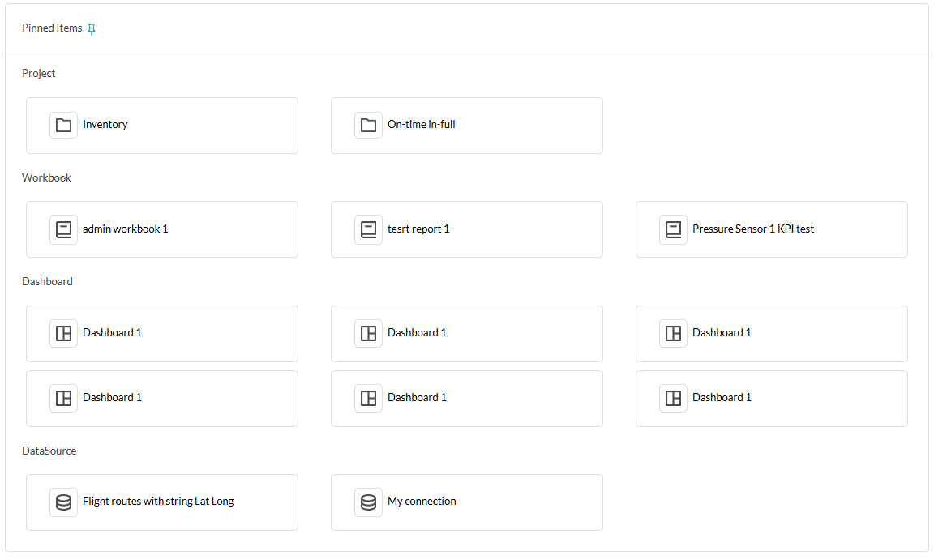Click dashboard icon directly below tesrt report 1

click(x=368, y=333)
